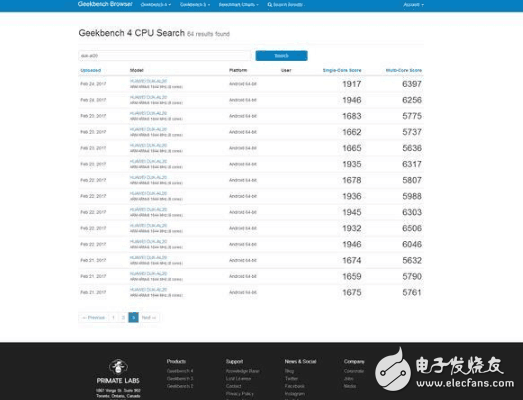Open the Facebook footer link
Screen dimensions: 523x400
(x=295, y=386)
